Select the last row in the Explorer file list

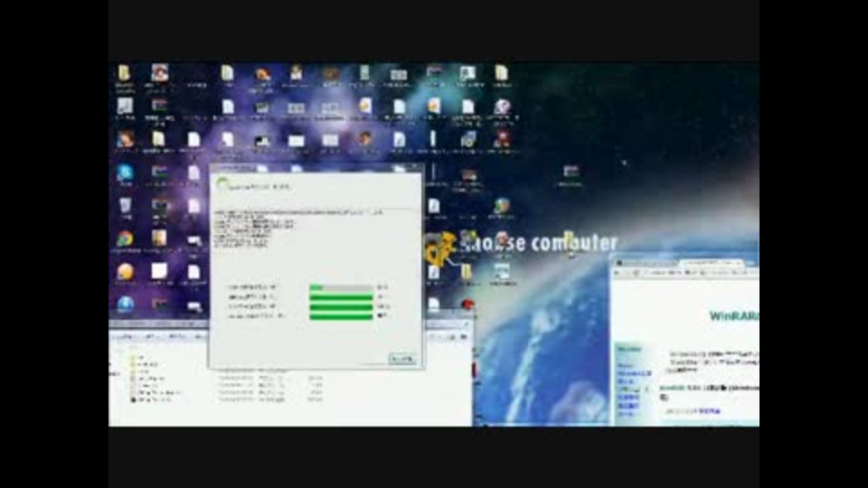[227, 399]
